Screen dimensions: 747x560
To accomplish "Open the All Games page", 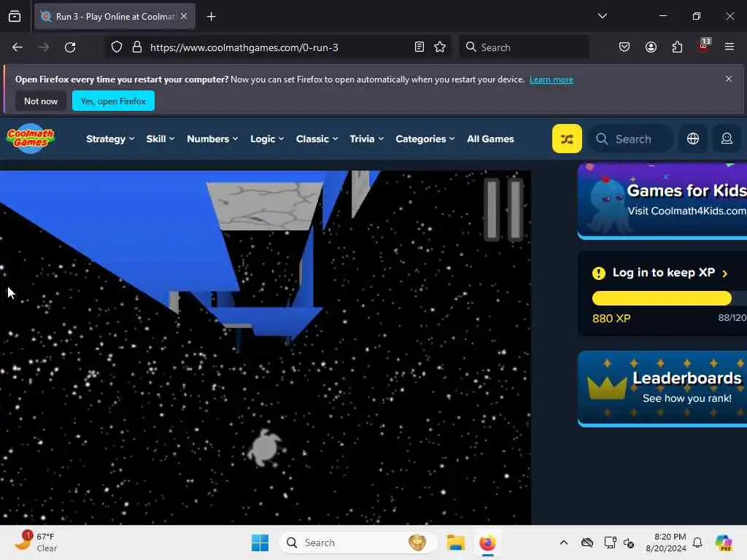I will coord(490,139).
